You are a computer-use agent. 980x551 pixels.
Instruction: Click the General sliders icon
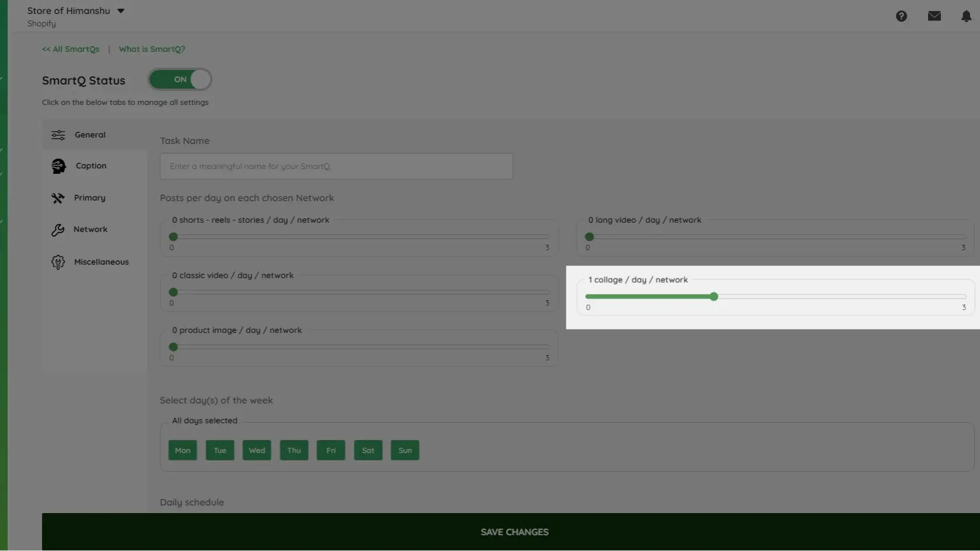[x=58, y=135]
